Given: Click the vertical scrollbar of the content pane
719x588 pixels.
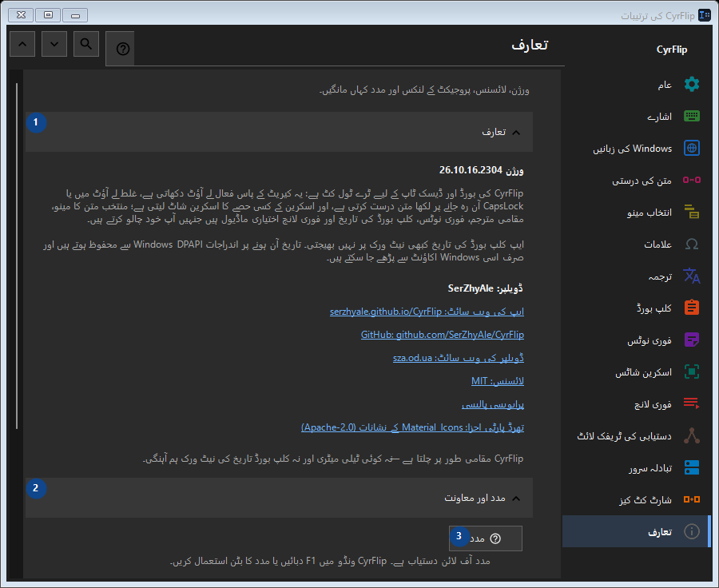Looking at the screenshot, I should click(17, 256).
